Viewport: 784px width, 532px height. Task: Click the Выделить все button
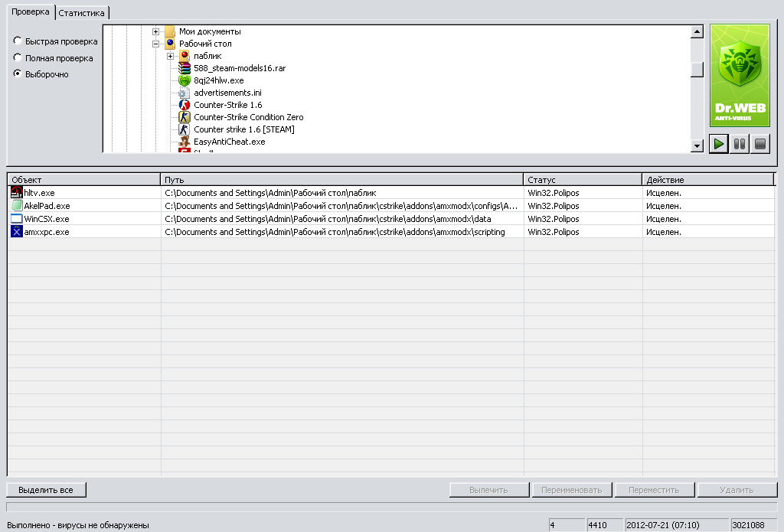point(46,490)
